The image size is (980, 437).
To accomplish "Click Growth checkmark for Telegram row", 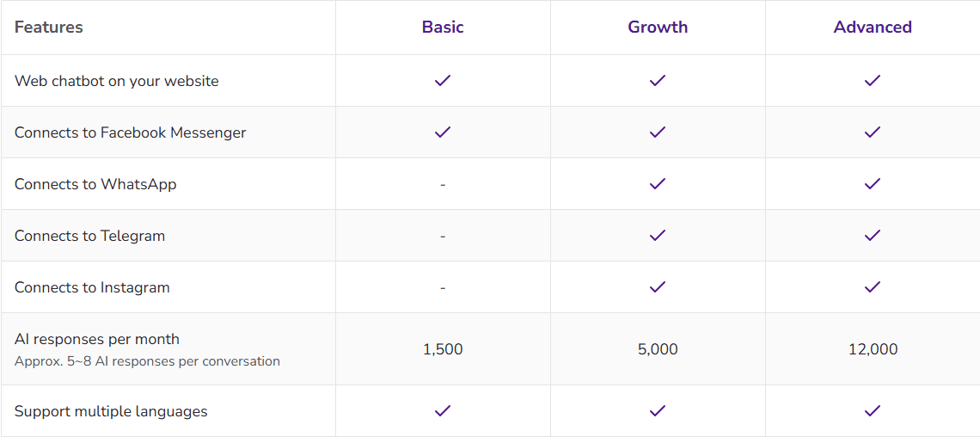I will coord(658,236).
